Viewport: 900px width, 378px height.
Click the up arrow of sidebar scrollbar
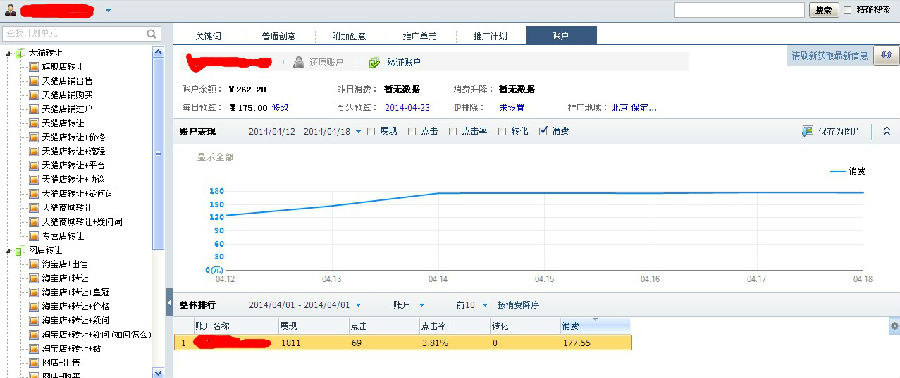(x=158, y=52)
